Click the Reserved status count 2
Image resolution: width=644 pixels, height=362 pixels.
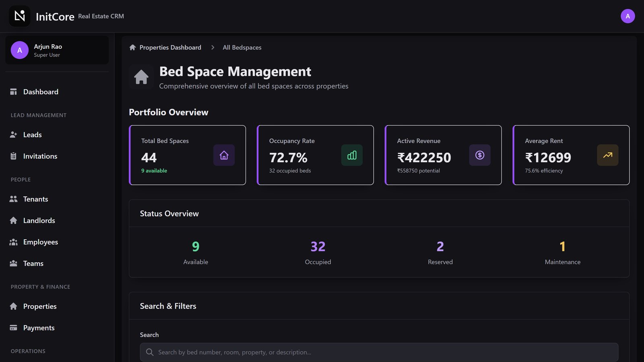coord(440,247)
